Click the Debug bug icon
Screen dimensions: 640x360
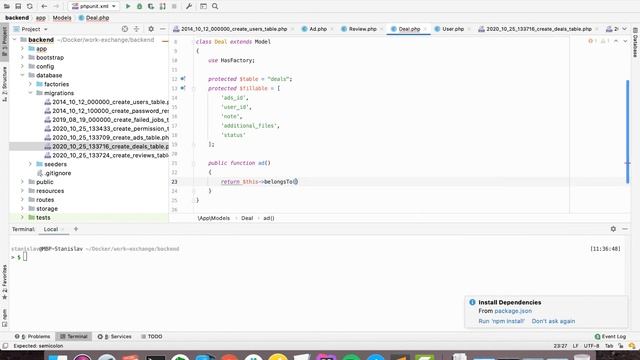[140, 7]
